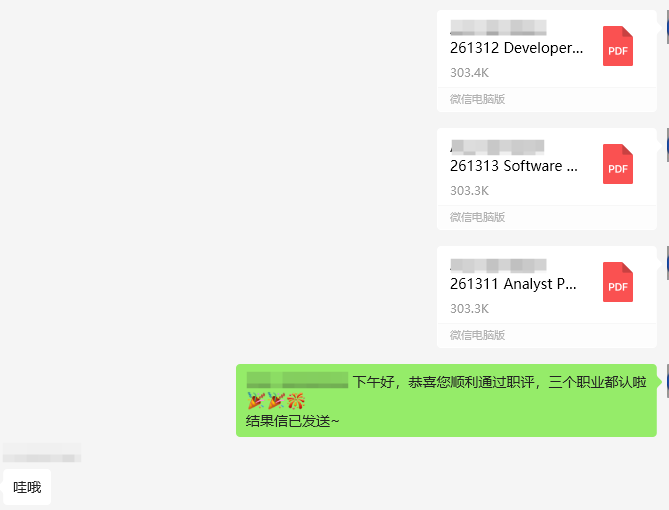Open the PDF icon of 261312 Developer file
The image size is (669, 510).
coord(618,46)
